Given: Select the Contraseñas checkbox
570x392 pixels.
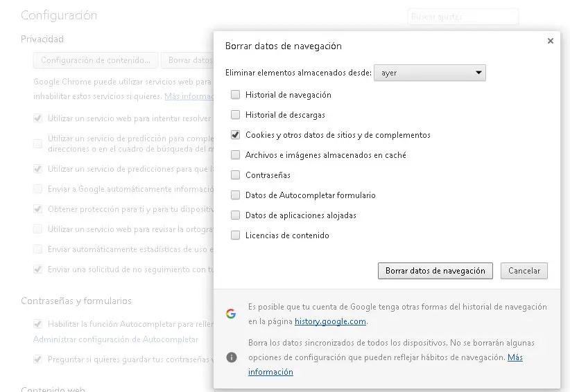Looking at the screenshot, I should 236,175.
